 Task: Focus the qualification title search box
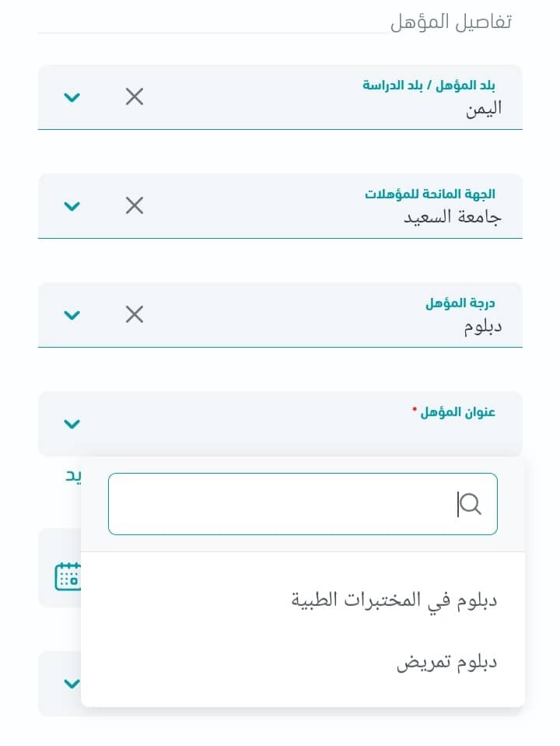pos(303,504)
